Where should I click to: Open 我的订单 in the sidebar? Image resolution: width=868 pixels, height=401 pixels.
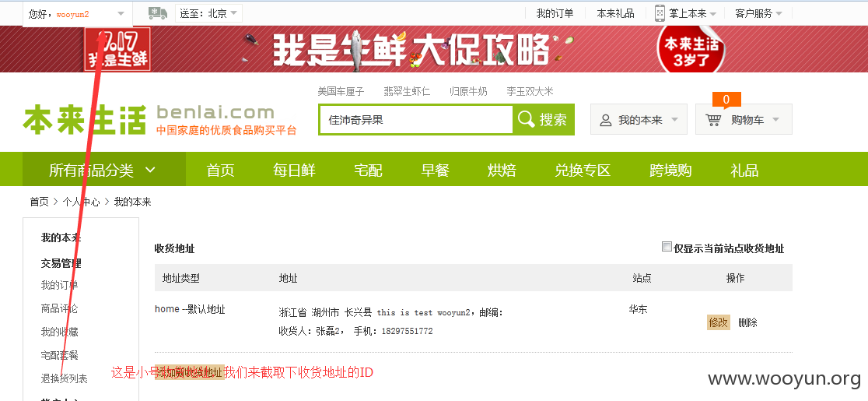tap(60, 285)
